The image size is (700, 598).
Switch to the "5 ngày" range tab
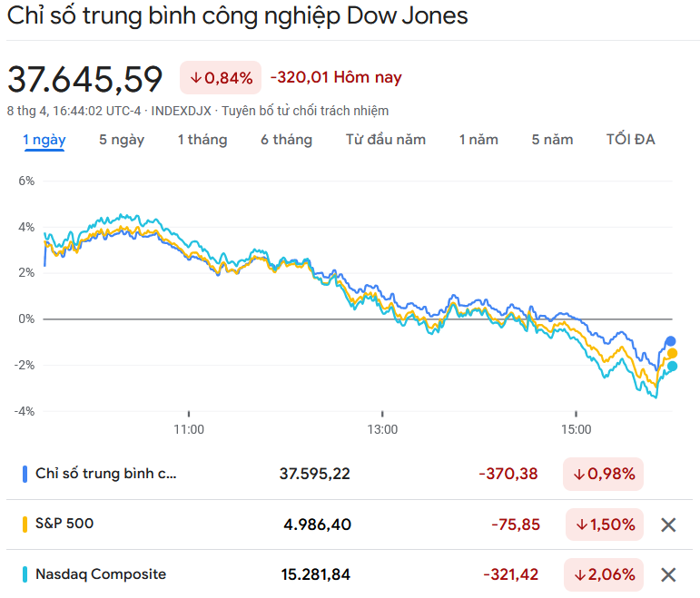(x=122, y=140)
